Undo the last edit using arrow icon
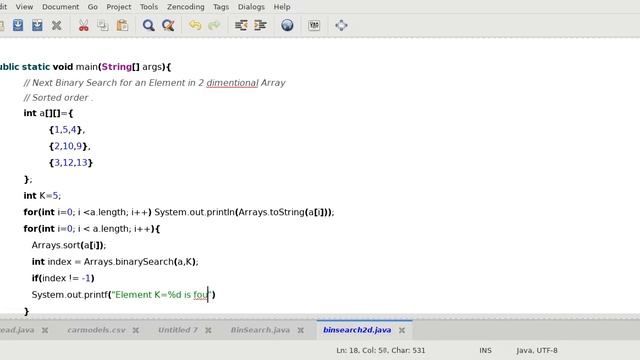 pyautogui.click(x=195, y=25)
